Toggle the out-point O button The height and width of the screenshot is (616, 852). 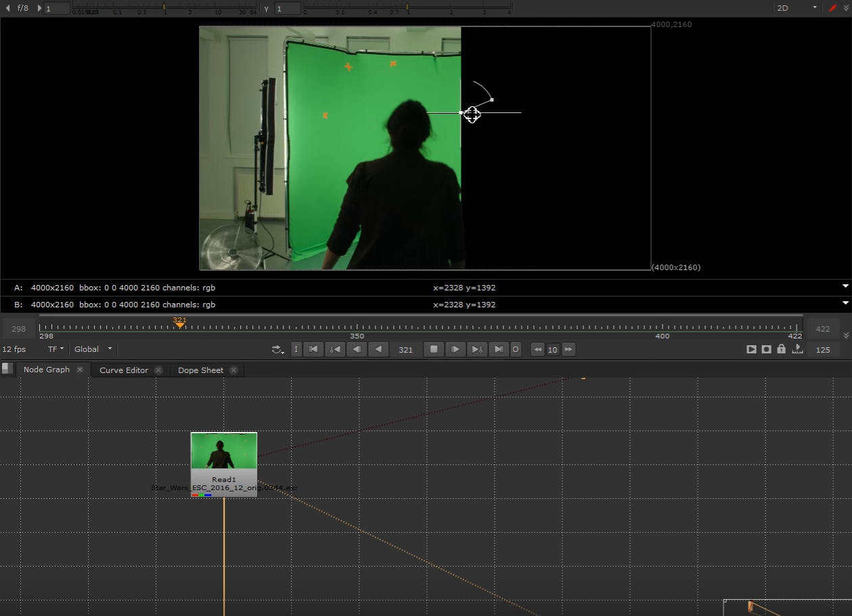click(x=516, y=349)
